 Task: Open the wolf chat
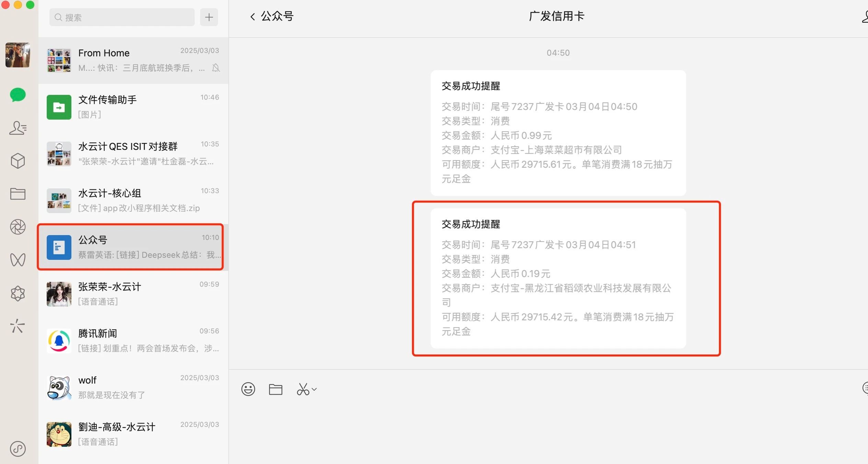point(133,388)
